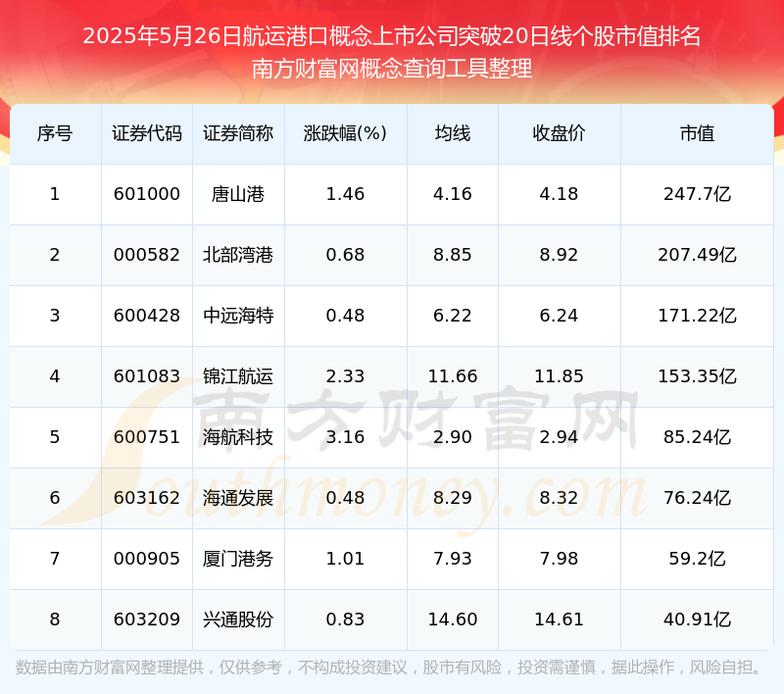Image resolution: width=784 pixels, height=694 pixels.
Task: Click closing price 6.24
Action: tap(559, 316)
